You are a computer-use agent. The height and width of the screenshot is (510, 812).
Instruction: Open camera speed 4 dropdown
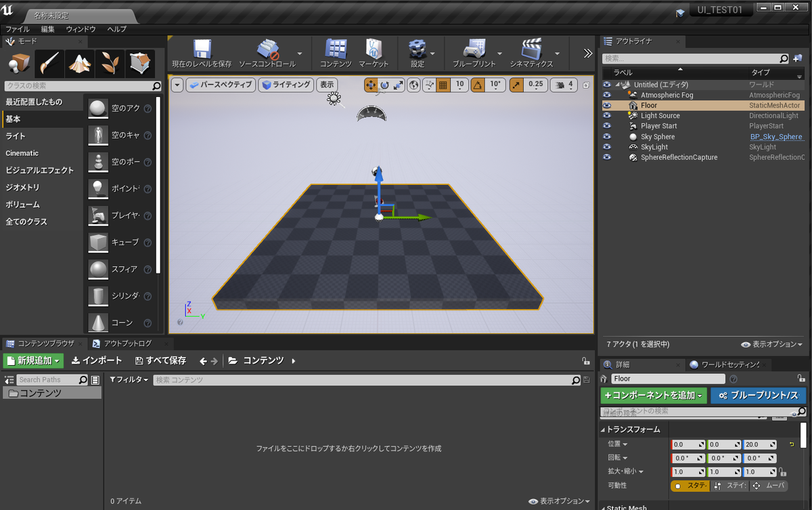click(563, 85)
